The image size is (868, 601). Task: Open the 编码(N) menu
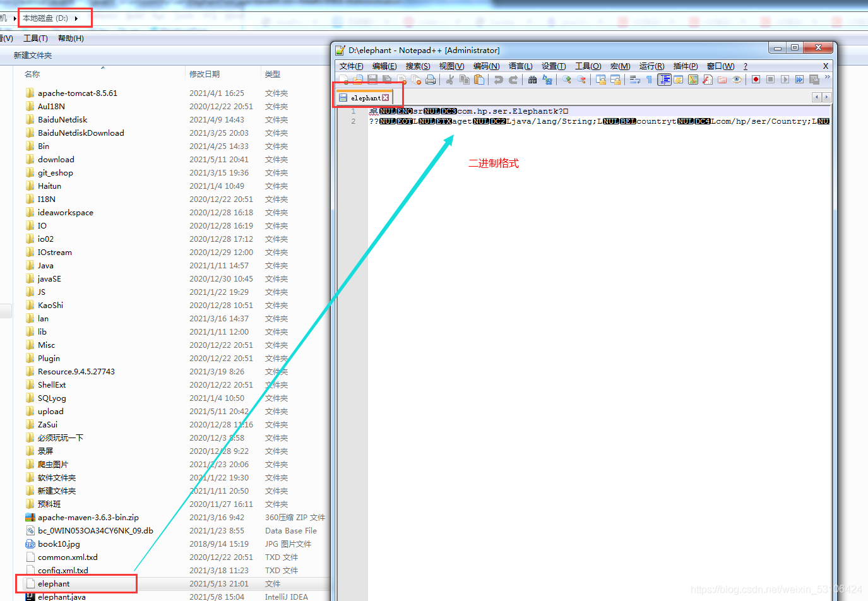[486, 66]
